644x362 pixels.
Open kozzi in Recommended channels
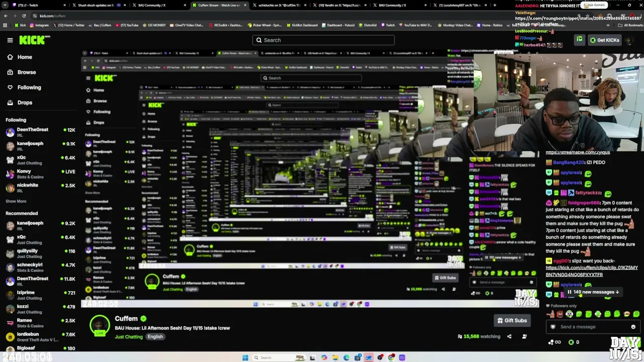pos(40,309)
